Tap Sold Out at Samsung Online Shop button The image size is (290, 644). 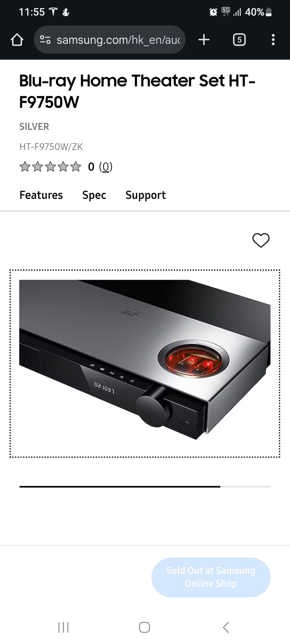tap(211, 577)
